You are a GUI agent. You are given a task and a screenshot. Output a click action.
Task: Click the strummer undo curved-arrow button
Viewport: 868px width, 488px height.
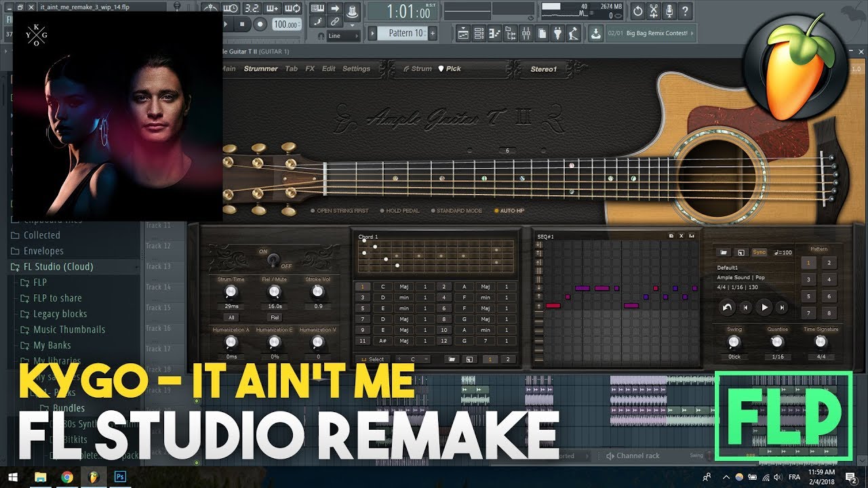coord(727,307)
